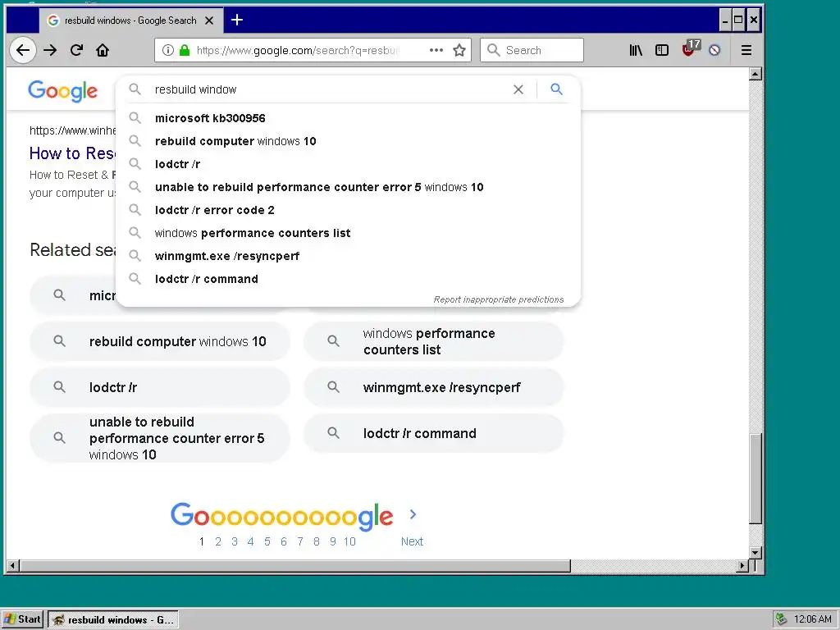The width and height of the screenshot is (840, 630).
Task: Open the Library toolbar icon
Action: (636, 50)
